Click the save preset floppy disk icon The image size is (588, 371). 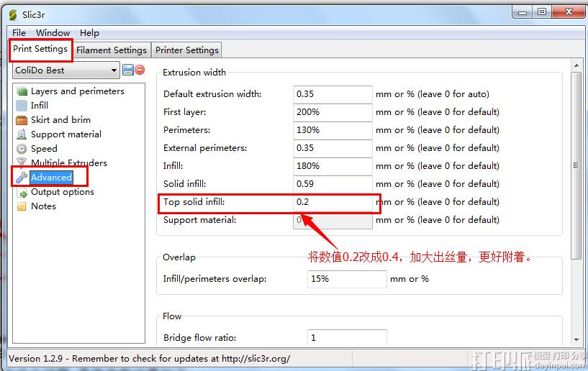(128, 70)
